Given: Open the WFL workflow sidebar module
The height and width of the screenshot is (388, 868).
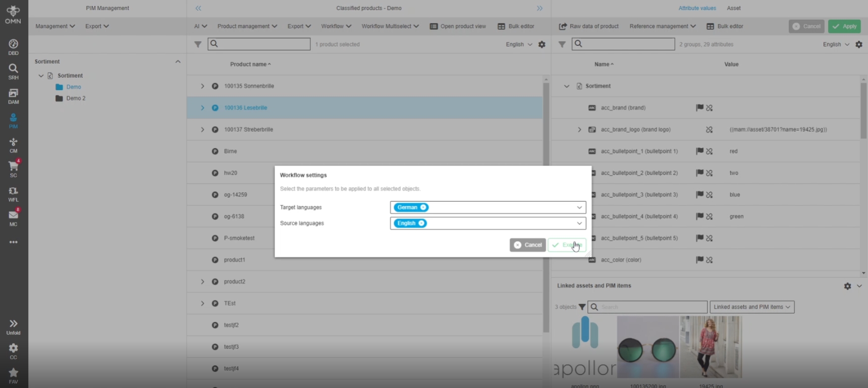Looking at the screenshot, I should tap(14, 194).
